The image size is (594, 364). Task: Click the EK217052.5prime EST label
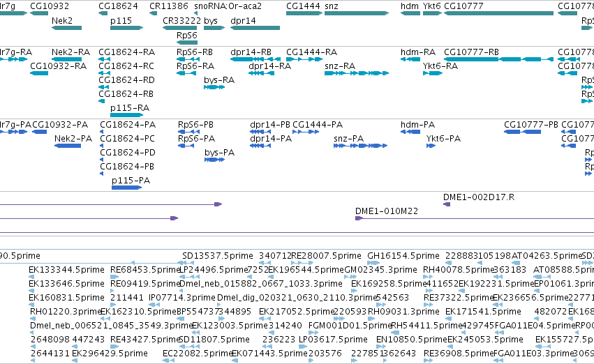click(297, 312)
